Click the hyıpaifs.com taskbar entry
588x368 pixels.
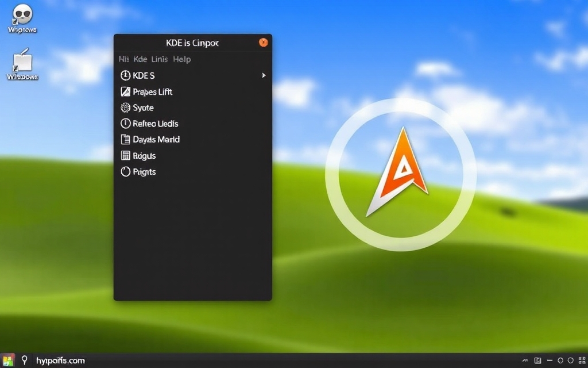coord(60,361)
